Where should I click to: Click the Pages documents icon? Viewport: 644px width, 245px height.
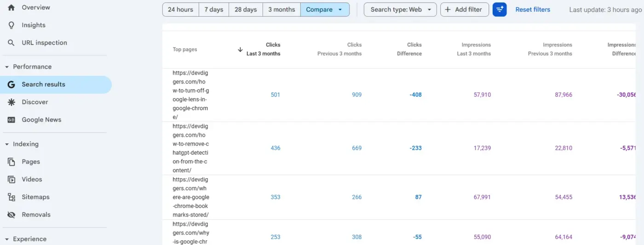click(x=11, y=162)
